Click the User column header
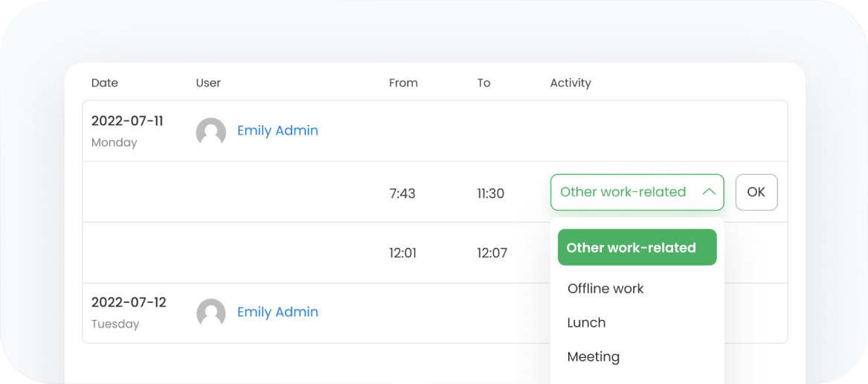This screenshot has height=384, width=868. click(x=208, y=83)
